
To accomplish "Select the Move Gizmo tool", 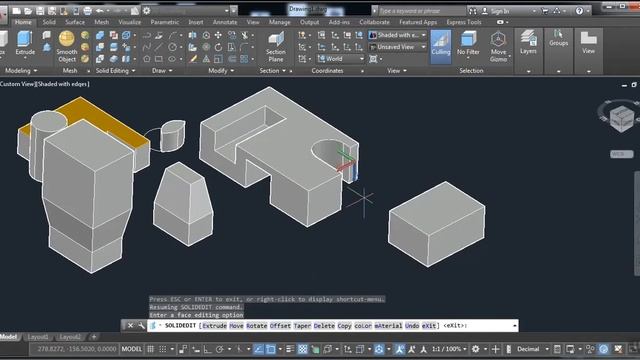I will [498, 47].
